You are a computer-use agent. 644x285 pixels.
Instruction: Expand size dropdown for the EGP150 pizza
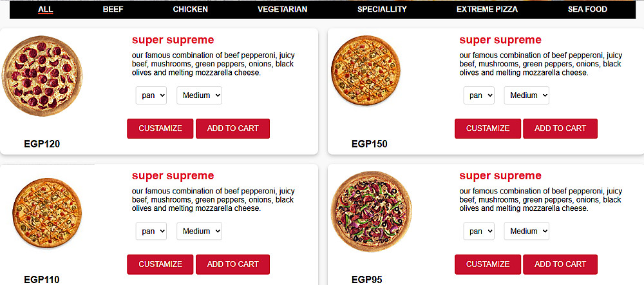click(526, 95)
